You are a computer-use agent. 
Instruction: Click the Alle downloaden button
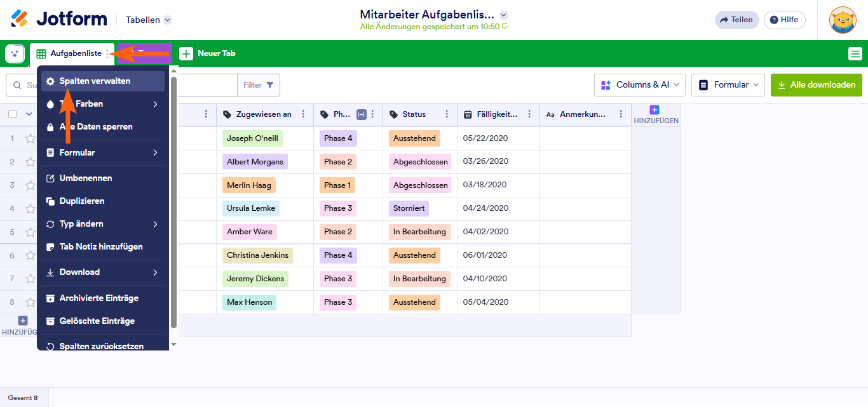point(816,84)
